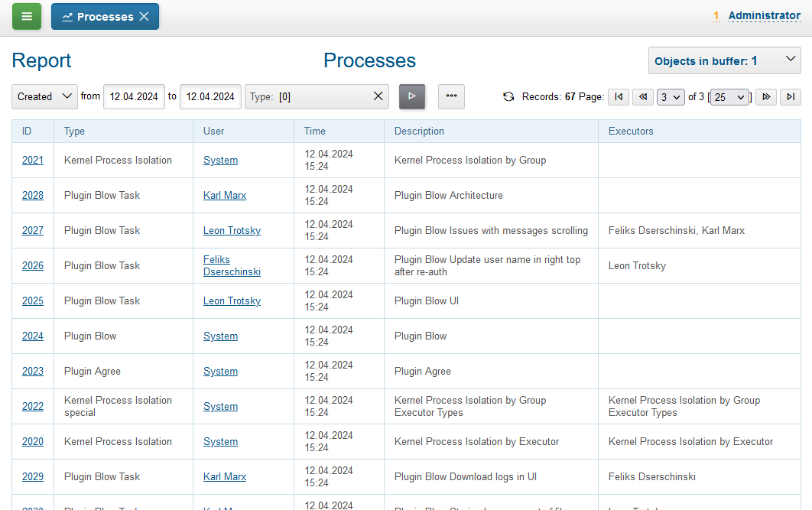This screenshot has width=812, height=510.
Task: Refresh the records list
Action: pos(508,96)
